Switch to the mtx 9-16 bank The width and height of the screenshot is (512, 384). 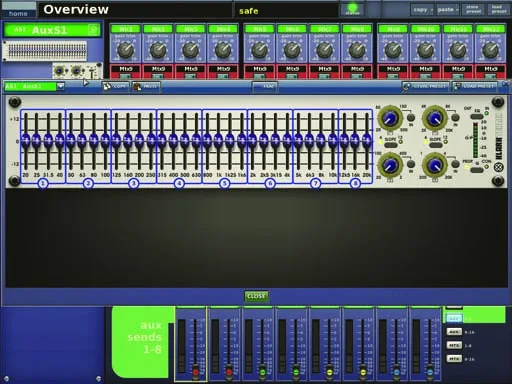[x=454, y=359]
